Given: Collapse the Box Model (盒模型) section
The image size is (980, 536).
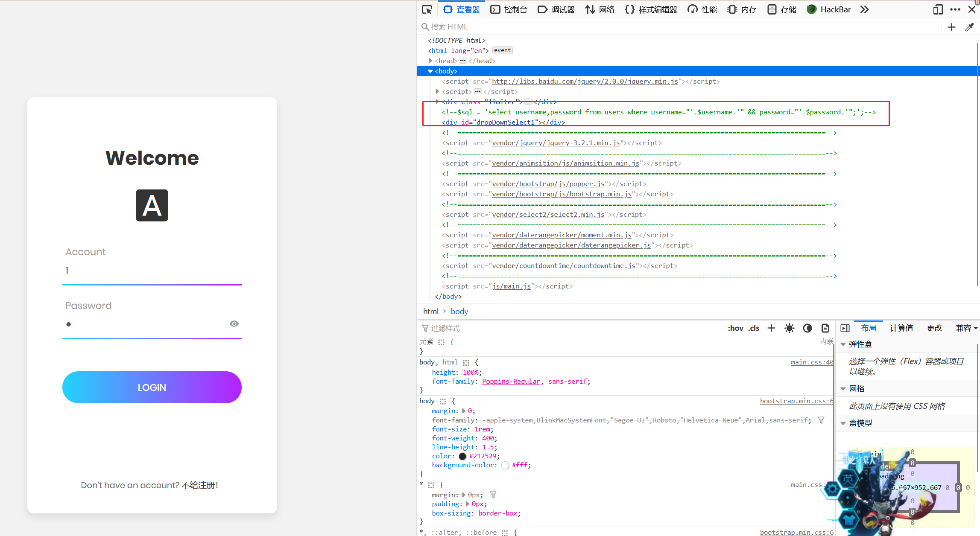Looking at the screenshot, I should (x=843, y=423).
